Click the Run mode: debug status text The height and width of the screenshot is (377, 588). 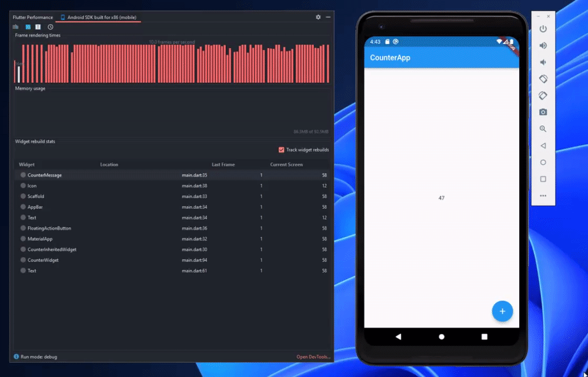(x=39, y=357)
